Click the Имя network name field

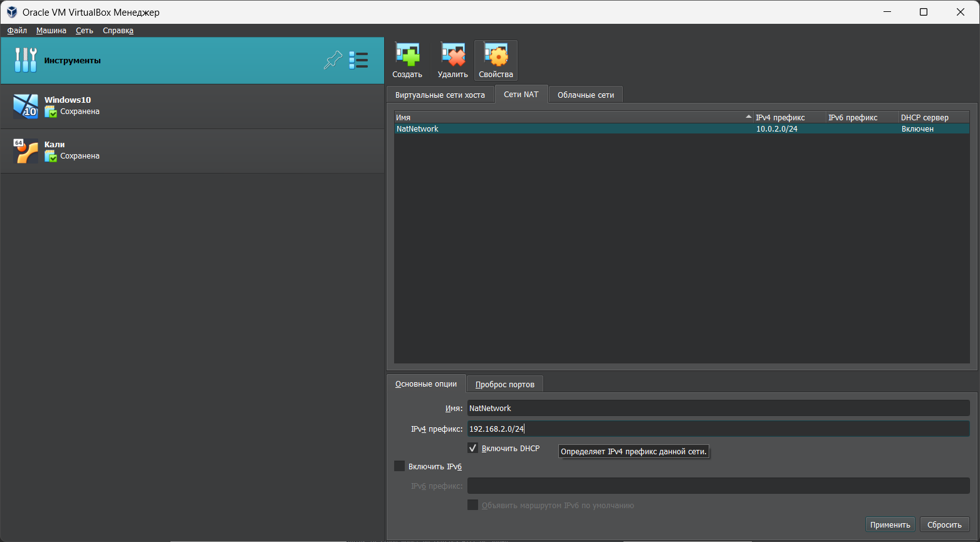(x=718, y=408)
